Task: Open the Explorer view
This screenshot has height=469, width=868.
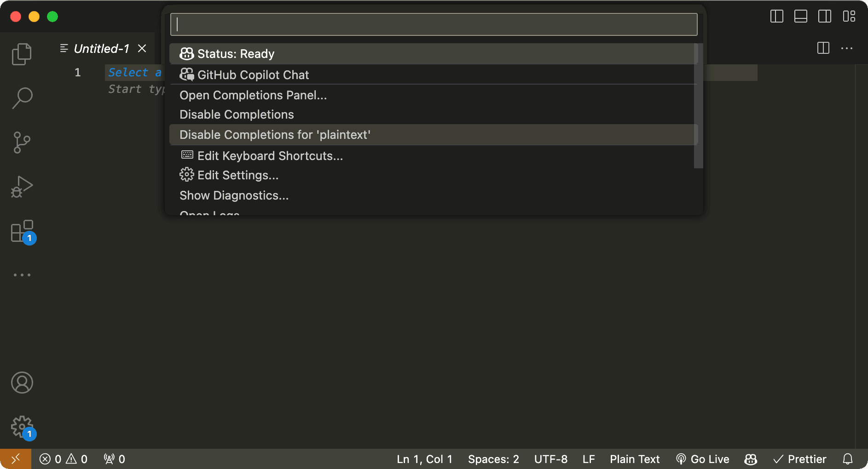Action: click(x=22, y=54)
